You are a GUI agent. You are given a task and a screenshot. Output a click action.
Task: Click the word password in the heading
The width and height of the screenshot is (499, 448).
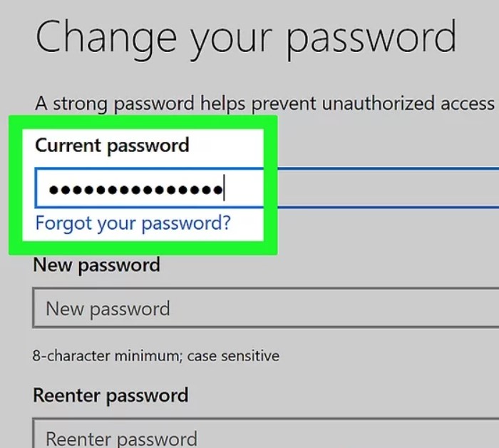coord(371,40)
